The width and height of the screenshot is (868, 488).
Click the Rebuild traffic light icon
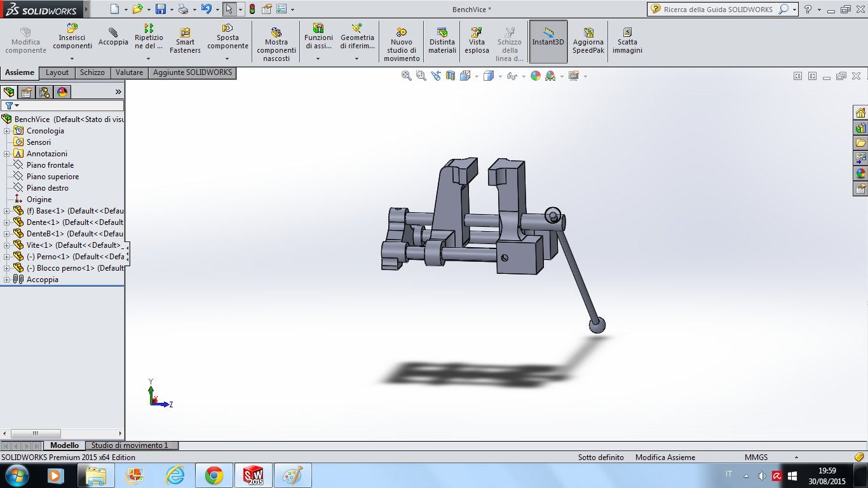coord(252,9)
